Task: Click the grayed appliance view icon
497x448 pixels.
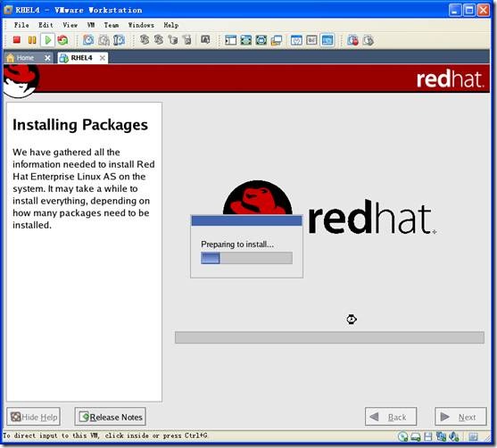Action: click(311, 40)
